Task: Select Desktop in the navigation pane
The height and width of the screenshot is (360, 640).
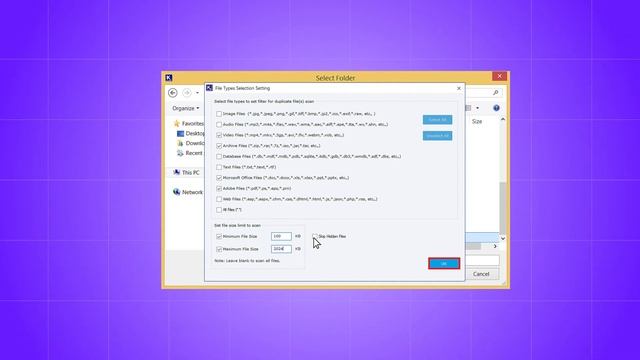Action: (191, 133)
